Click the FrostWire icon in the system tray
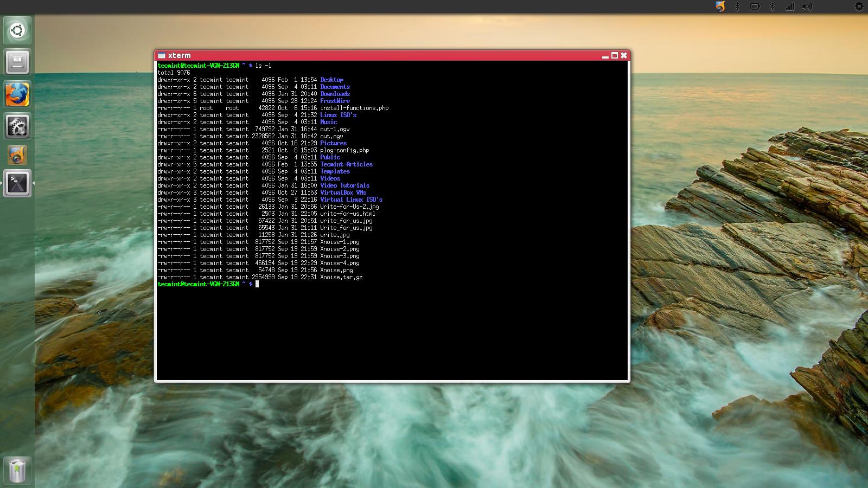 coord(720,7)
